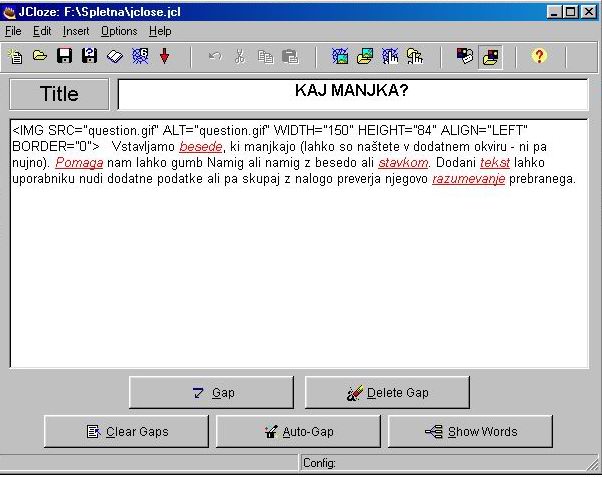The height and width of the screenshot is (477, 602).
Task: Undo the last action in the toolbar
Action: pos(214,57)
